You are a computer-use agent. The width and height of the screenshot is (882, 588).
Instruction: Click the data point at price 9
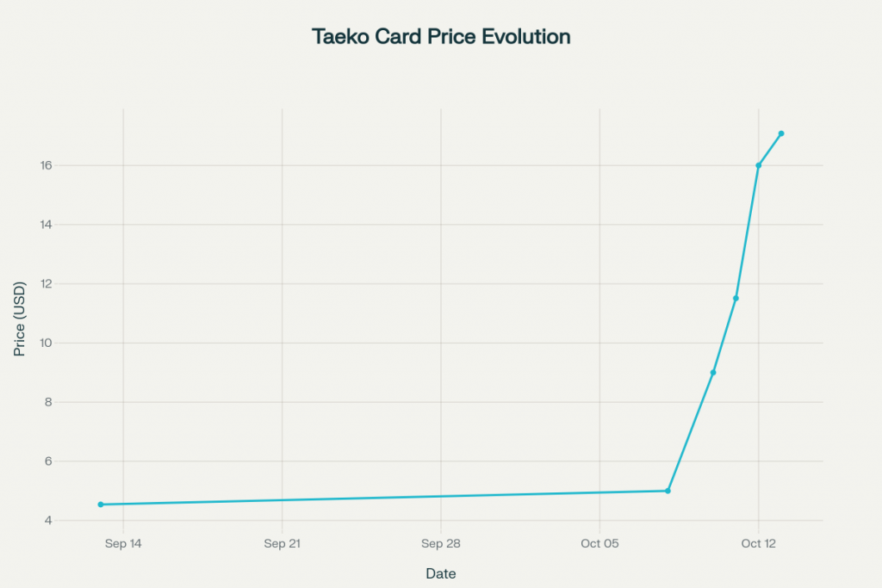tap(713, 373)
